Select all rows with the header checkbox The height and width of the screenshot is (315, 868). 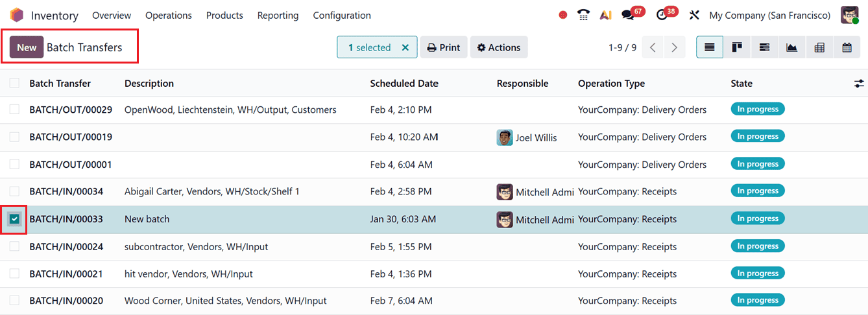click(x=14, y=83)
